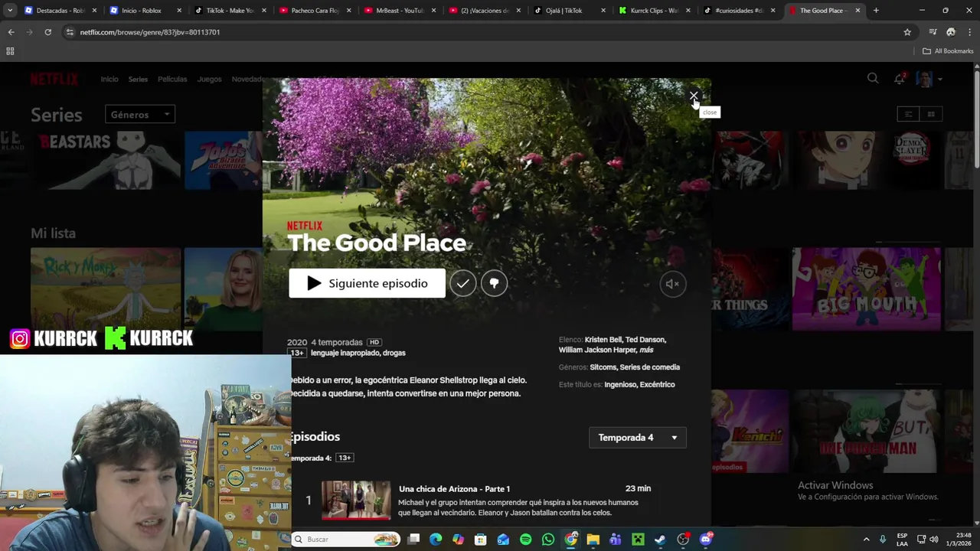Open Microsoft Store from taskbar
This screenshot has width=980, height=551.
coord(481,540)
